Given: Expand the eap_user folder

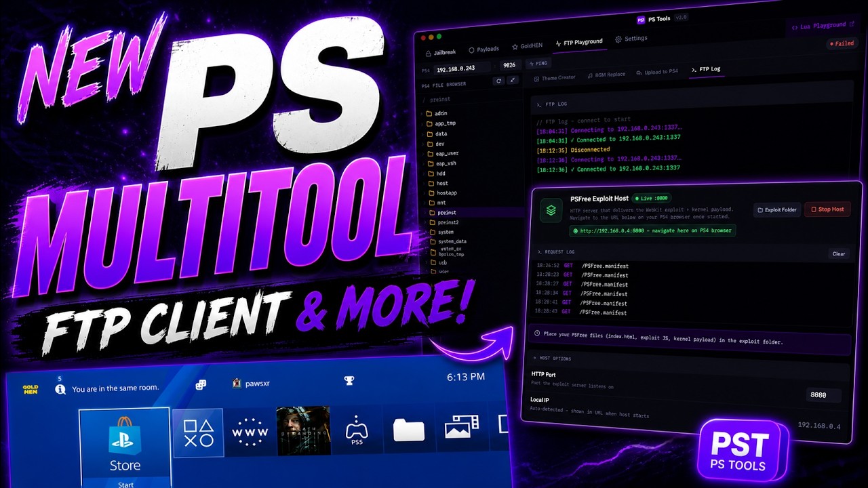Looking at the screenshot, I should coord(442,153).
